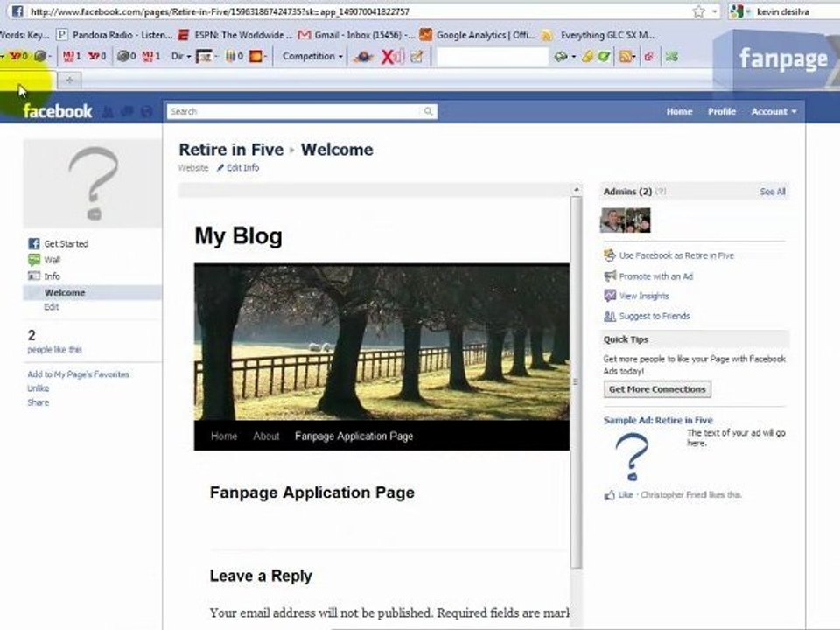Click Suggest to Friends
The image size is (840, 630).
click(647, 316)
